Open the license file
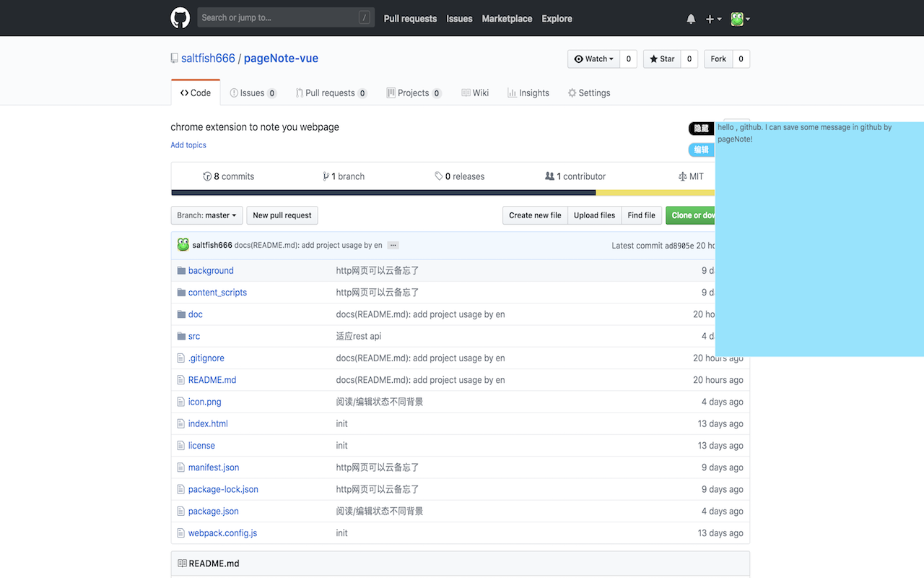Screen dimensions: 924x578 tap(201, 446)
